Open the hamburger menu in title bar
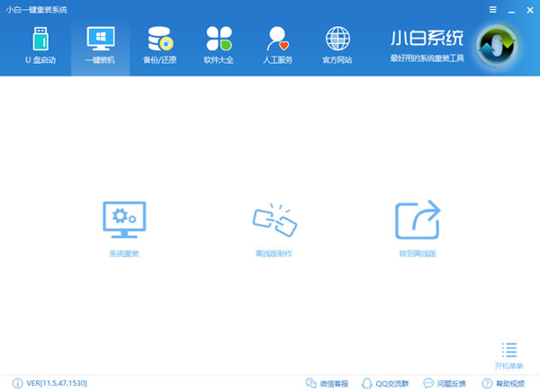Image resolution: width=540 pixels, height=392 pixels. pyautogui.click(x=493, y=10)
